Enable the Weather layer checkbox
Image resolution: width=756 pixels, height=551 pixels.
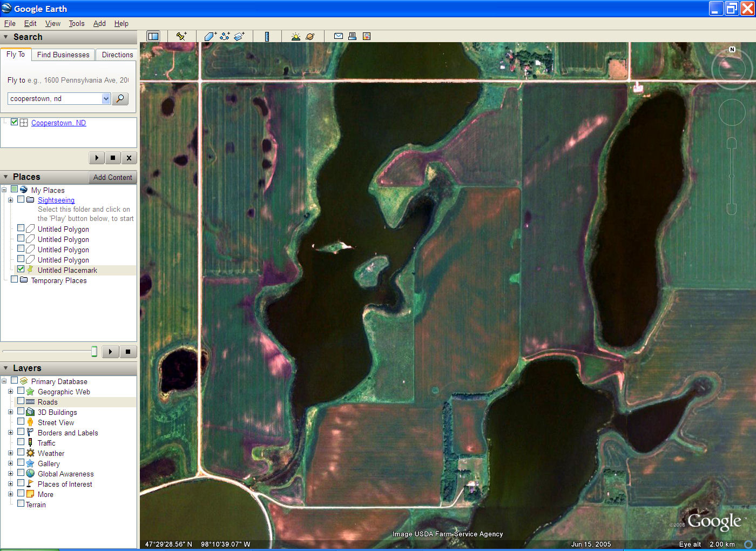[21, 452]
